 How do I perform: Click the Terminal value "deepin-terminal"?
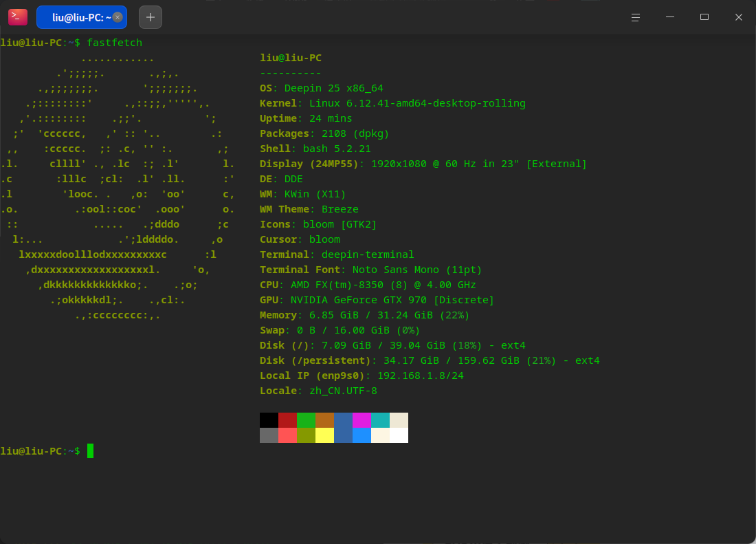click(x=368, y=254)
